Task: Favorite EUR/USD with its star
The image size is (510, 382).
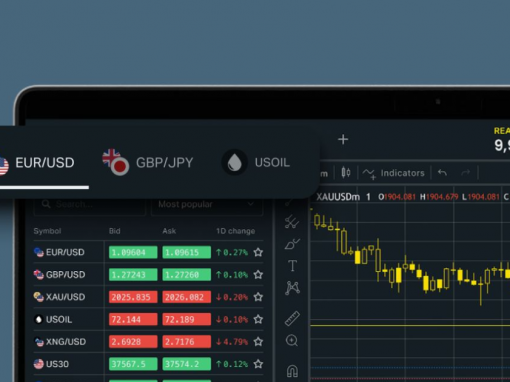Action: click(258, 252)
